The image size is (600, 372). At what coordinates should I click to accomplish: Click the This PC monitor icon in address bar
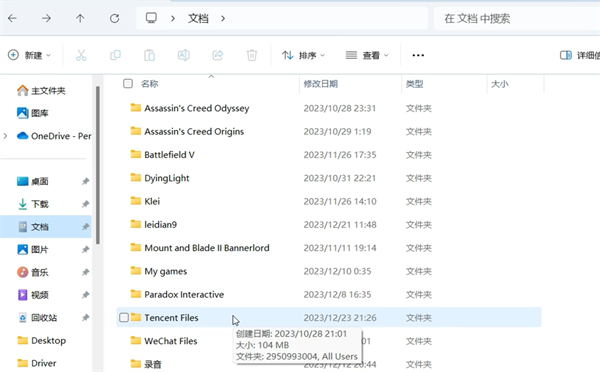tap(151, 18)
